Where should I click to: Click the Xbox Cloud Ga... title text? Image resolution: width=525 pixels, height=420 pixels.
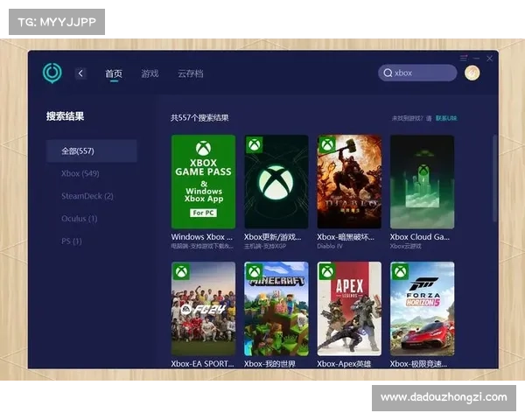(419, 237)
